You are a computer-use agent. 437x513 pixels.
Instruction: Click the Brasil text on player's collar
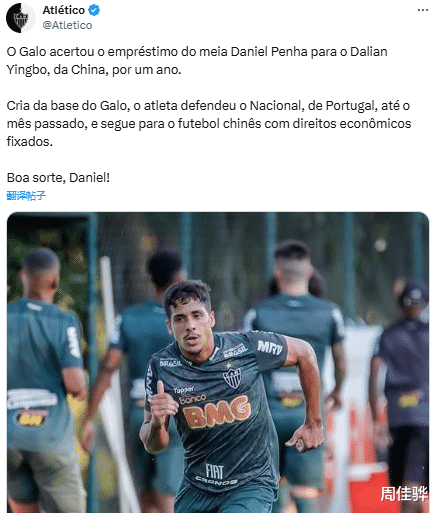click(171, 363)
